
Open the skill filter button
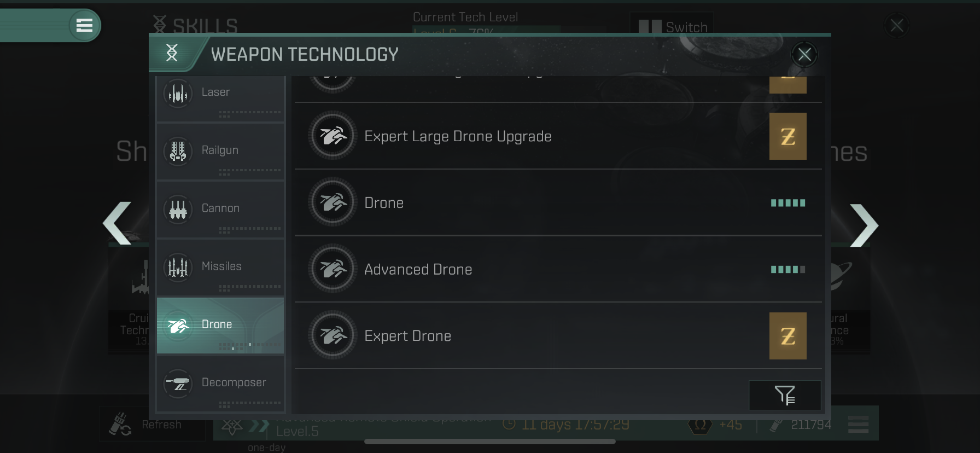(x=785, y=395)
